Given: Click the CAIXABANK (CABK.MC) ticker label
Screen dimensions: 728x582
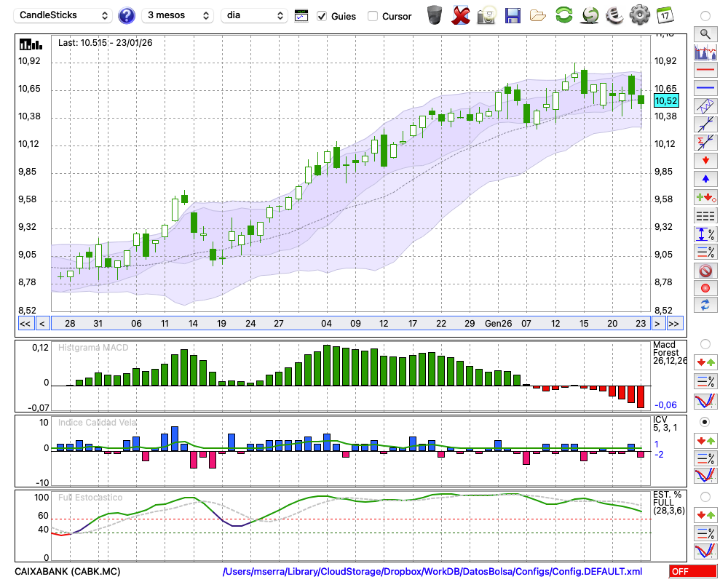Looking at the screenshot, I should pos(67,571).
